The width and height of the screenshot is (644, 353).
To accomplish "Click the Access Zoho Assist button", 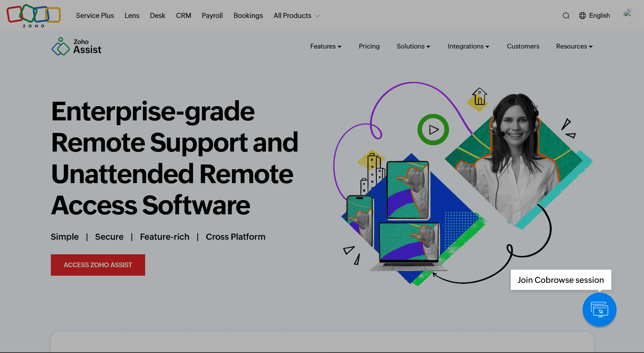I will pyautogui.click(x=98, y=265).
